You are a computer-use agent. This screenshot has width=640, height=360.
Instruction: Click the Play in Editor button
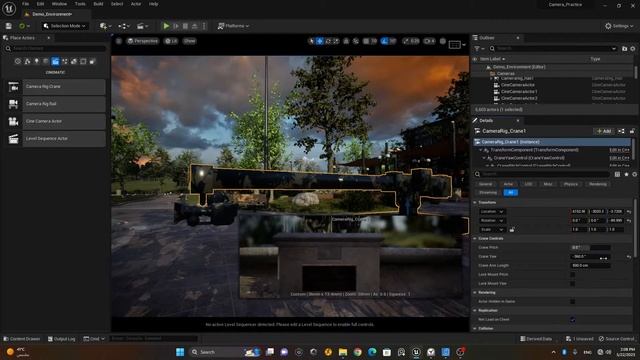[166, 26]
